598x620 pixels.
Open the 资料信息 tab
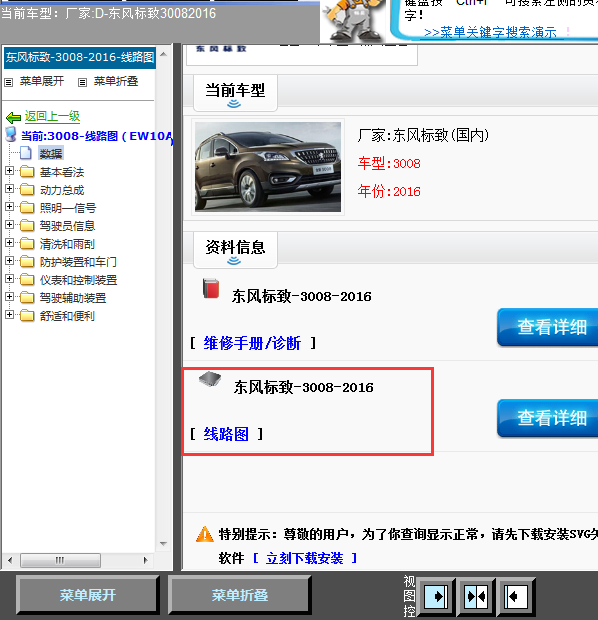point(235,250)
